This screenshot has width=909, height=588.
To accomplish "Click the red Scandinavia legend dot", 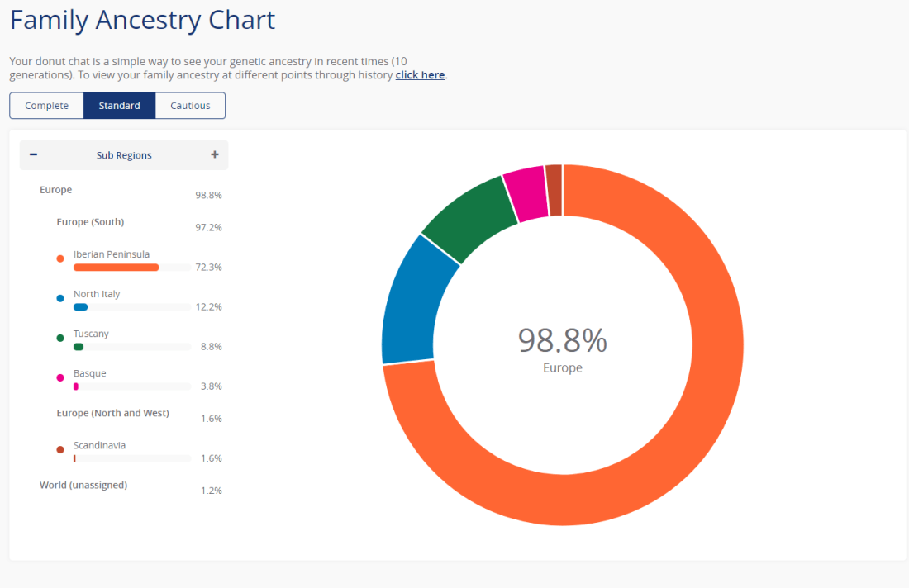I will point(60,449).
